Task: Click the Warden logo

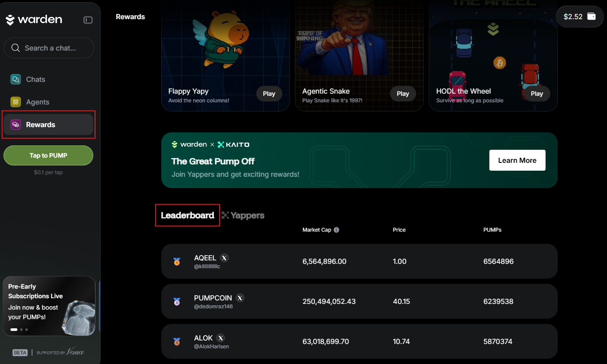Action: click(34, 19)
